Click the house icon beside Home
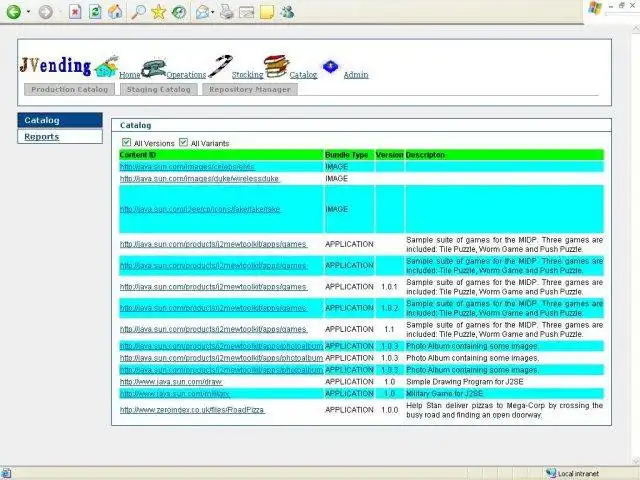The image size is (640, 480). pyautogui.click(x=107, y=67)
